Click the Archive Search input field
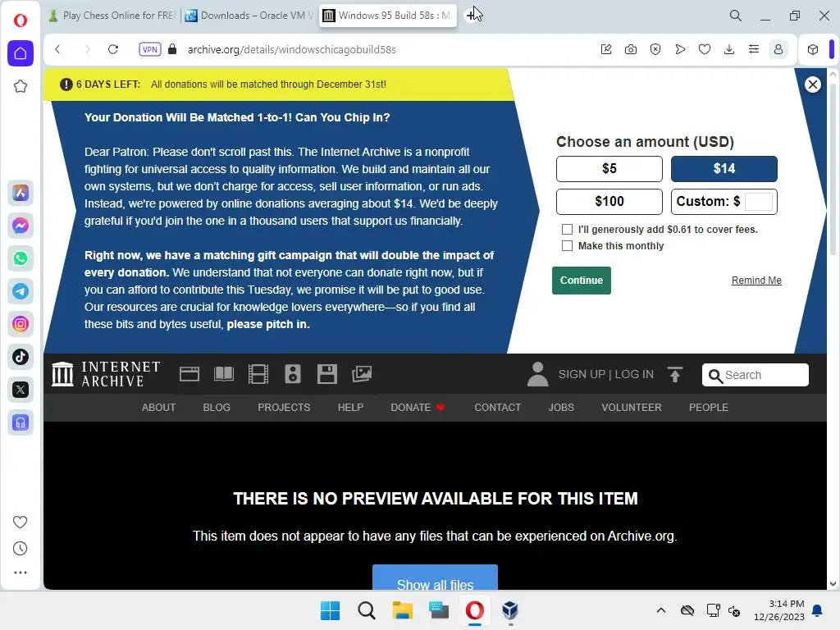840x630 pixels. [x=756, y=375]
